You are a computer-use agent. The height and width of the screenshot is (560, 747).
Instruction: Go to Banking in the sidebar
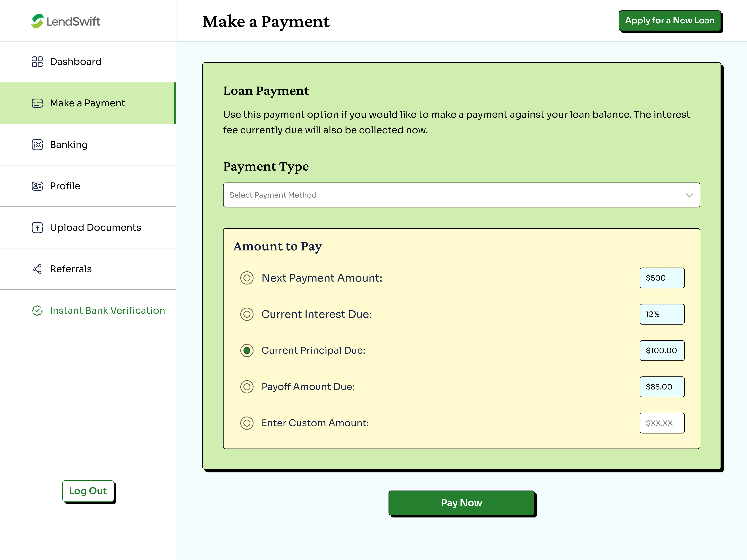[88, 144]
